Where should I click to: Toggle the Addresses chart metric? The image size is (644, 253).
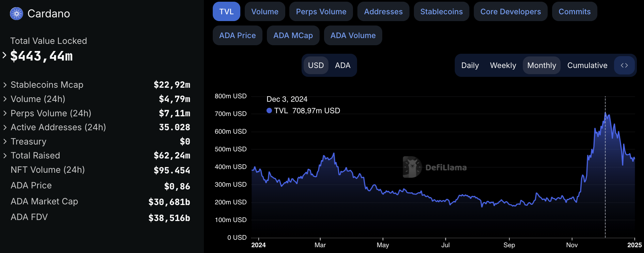coord(383,12)
